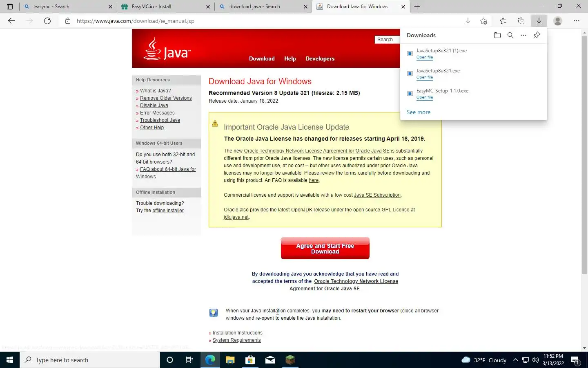Open a new browser tab
Image resolution: width=588 pixels, height=368 pixels.
click(x=417, y=7)
